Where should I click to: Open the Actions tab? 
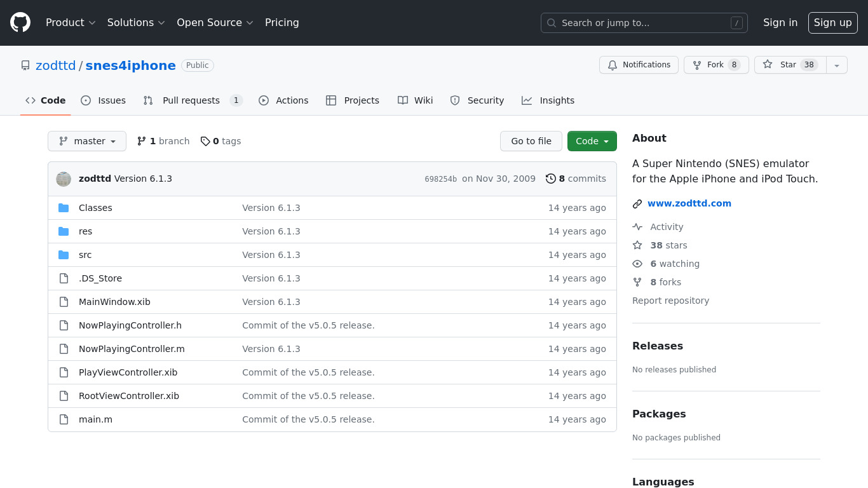point(283,100)
